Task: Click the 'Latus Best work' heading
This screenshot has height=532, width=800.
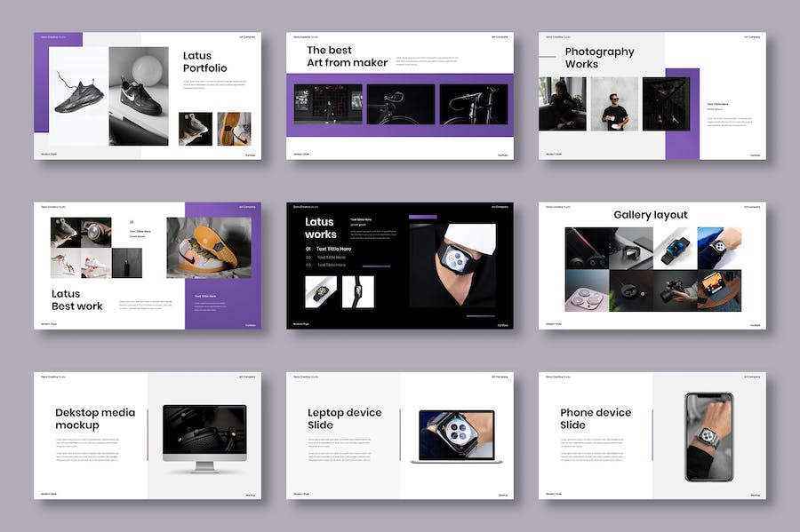Action: pos(76,300)
